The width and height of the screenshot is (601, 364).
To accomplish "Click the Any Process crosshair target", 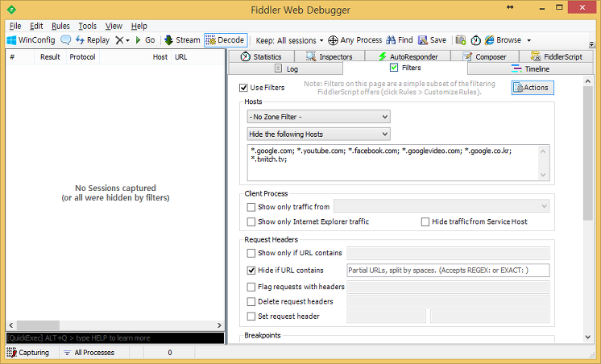I will click(x=355, y=39).
